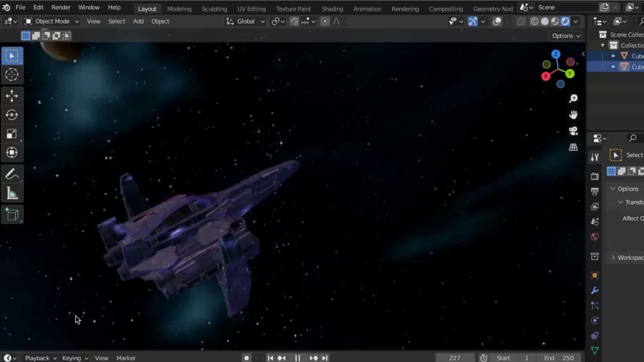Pause the animation playback
The image size is (644, 362).
coord(298,358)
